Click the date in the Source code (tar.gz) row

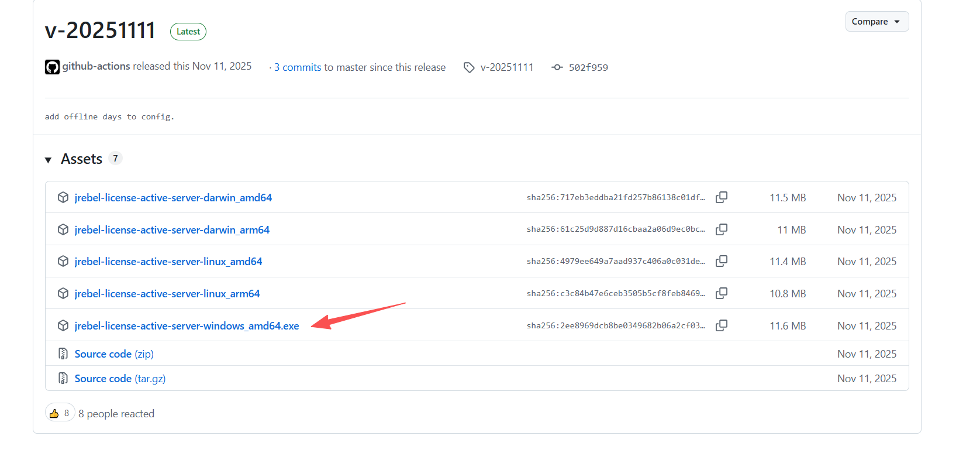(x=867, y=379)
